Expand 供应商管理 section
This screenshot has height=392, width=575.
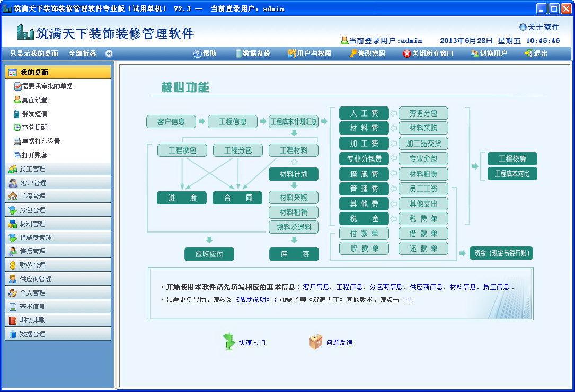tap(58, 279)
